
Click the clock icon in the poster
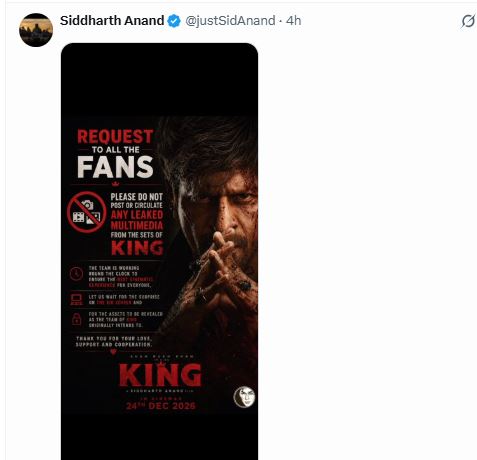click(x=76, y=274)
